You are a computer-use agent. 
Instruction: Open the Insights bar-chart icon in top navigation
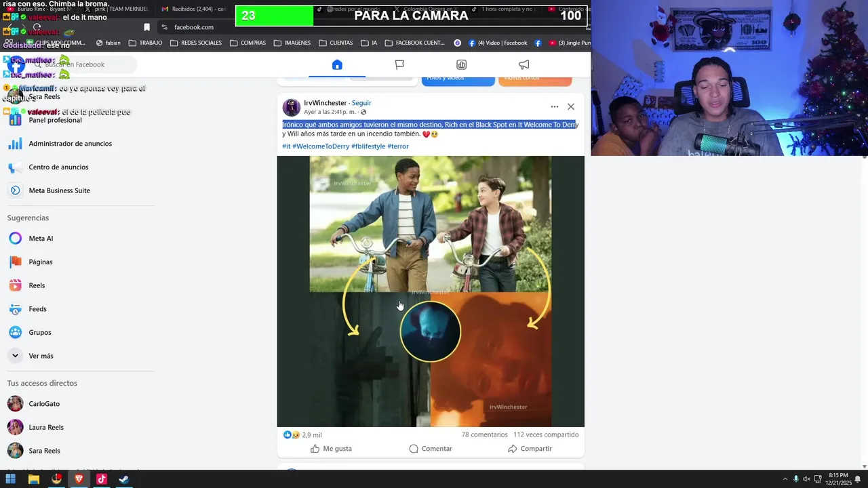pos(462,64)
